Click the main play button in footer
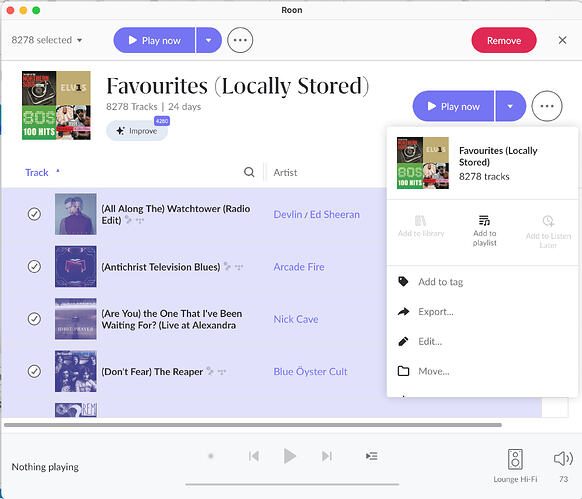582x499 pixels. [290, 456]
